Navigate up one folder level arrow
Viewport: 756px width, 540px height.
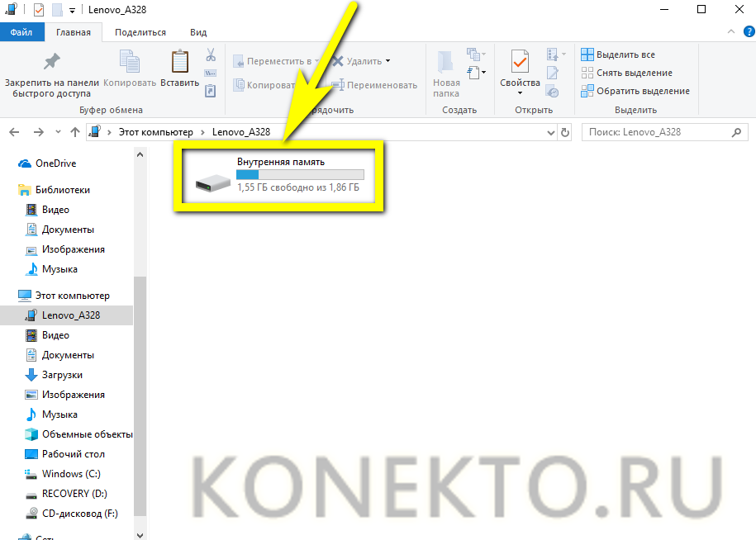pos(75,132)
